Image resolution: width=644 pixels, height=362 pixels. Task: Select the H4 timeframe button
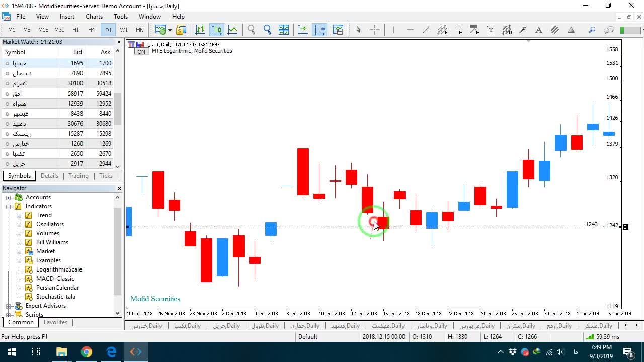(92, 30)
